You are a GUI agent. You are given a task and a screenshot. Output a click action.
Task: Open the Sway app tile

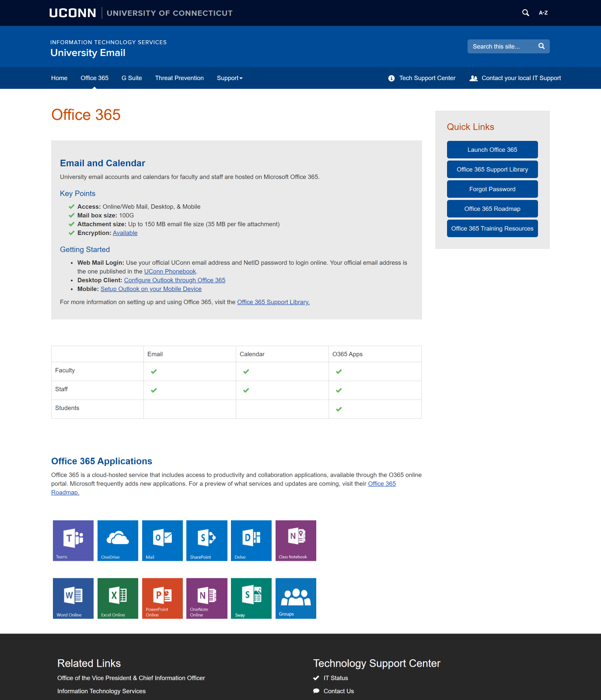[251, 598]
